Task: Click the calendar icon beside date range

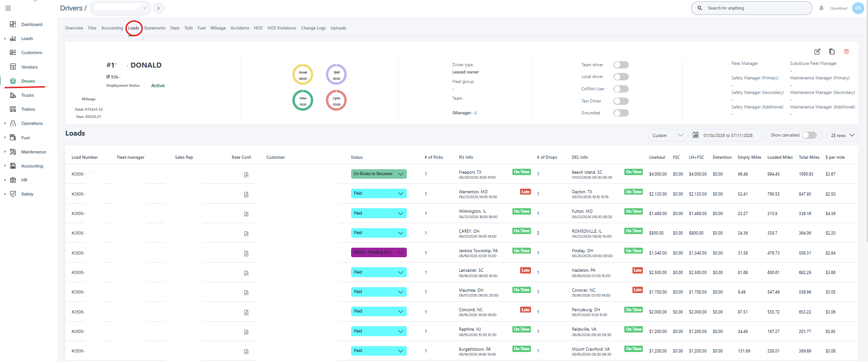Action: coord(695,135)
